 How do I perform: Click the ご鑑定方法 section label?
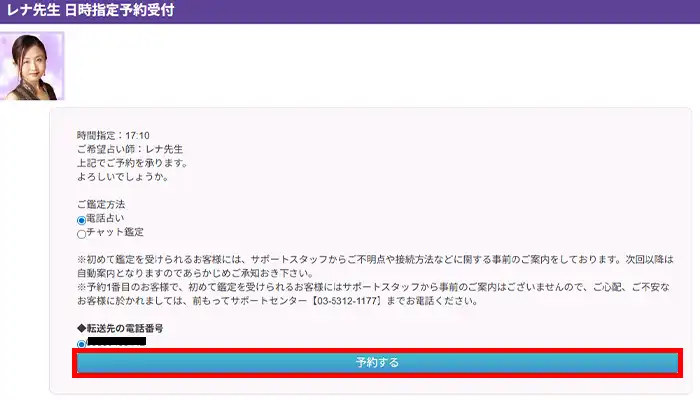tap(103, 205)
